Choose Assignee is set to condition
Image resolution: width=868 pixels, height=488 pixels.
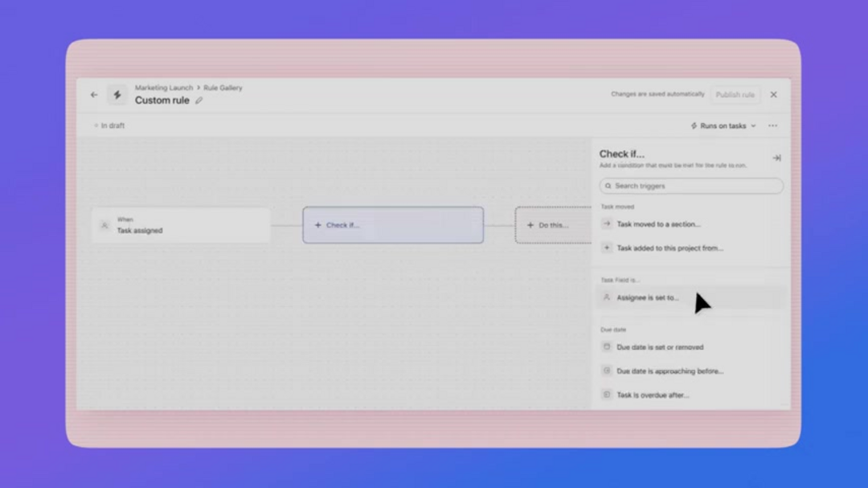tap(647, 297)
